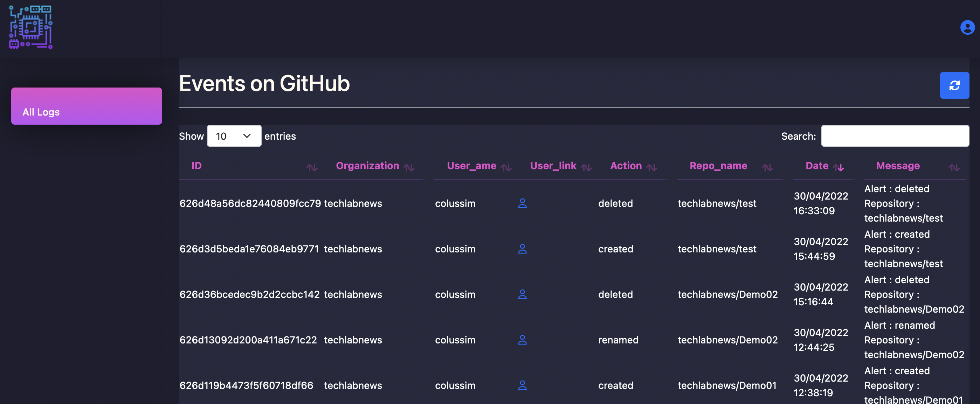The image size is (980, 404).
Task: Sort by User_ame column header
Action: point(471,166)
